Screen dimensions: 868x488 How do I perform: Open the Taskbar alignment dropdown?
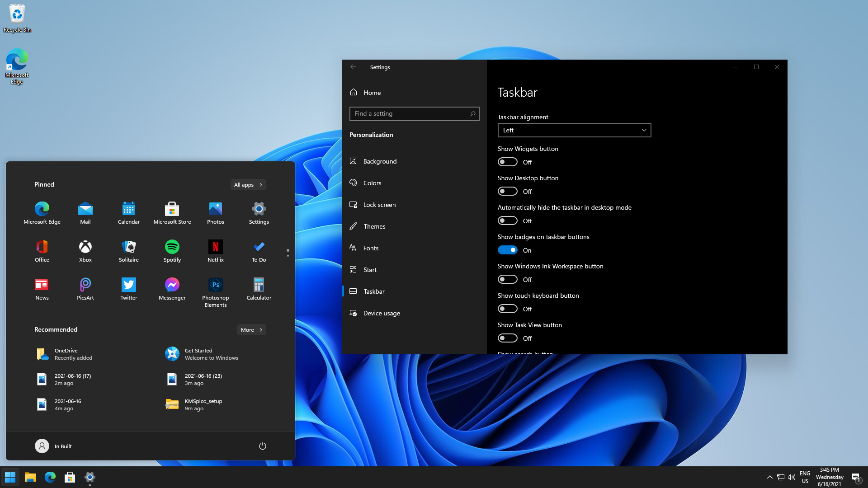(x=574, y=130)
